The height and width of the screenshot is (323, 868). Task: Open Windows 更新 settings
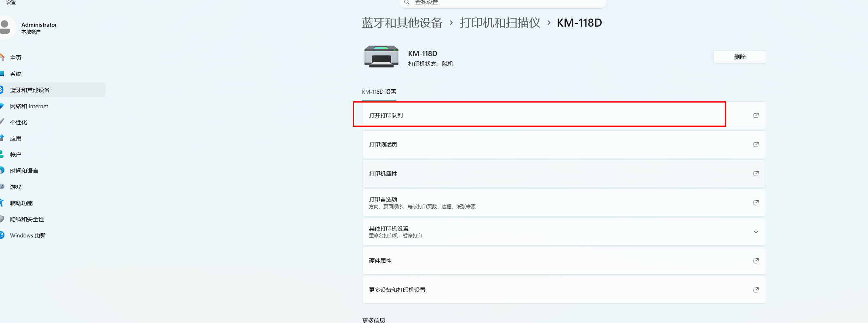[x=53, y=235]
